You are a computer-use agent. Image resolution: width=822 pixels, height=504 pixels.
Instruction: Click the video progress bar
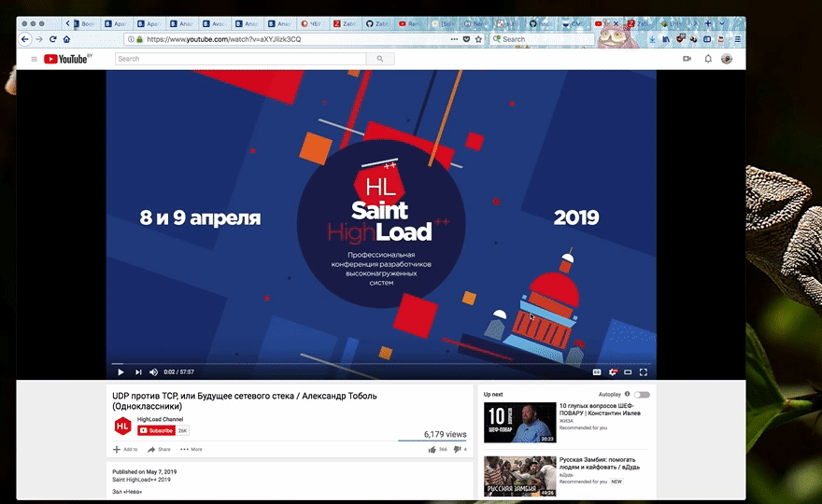pyautogui.click(x=381, y=363)
